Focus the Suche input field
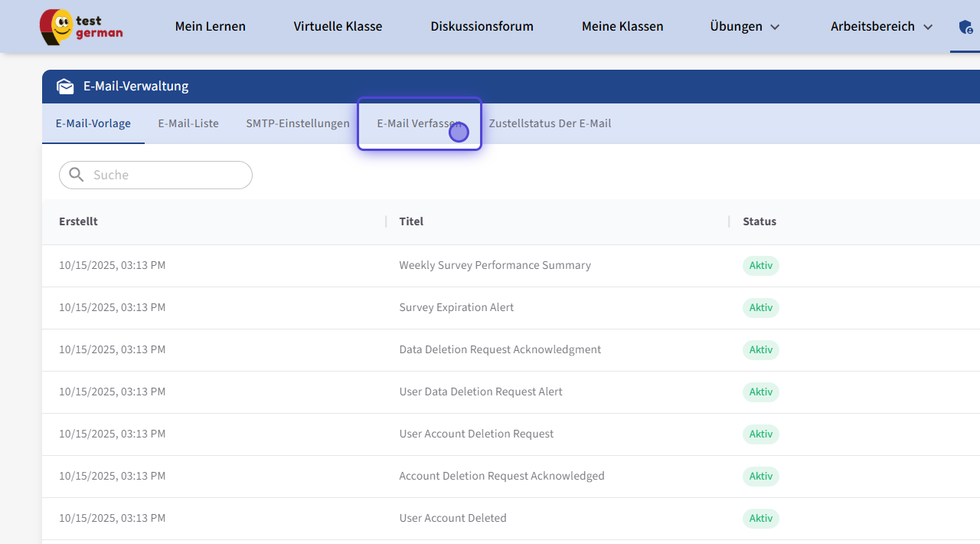This screenshot has height=544, width=980. [168, 175]
